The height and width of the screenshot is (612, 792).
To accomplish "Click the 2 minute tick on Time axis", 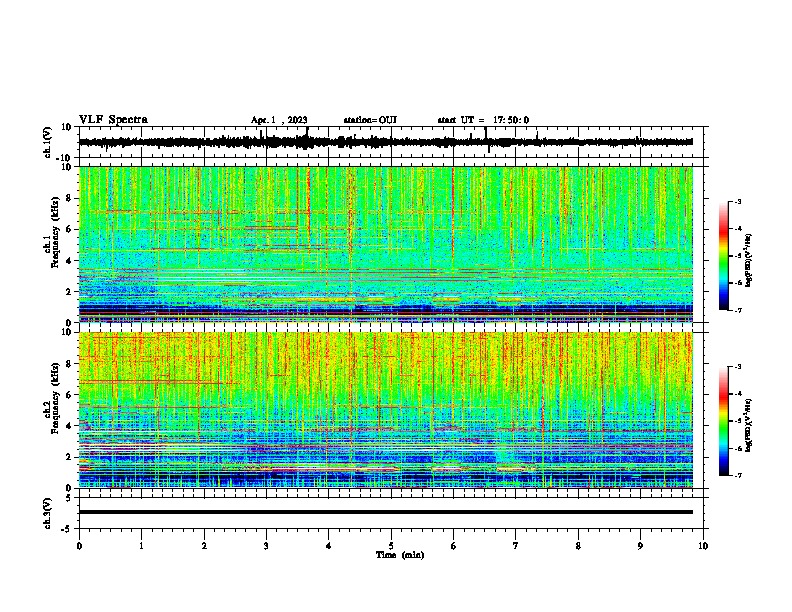I will click(x=204, y=546).
